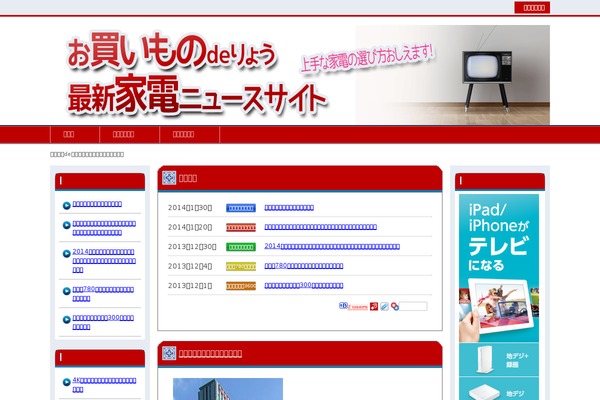Click the breadcrumb text containing 'de' below navigation
Viewport: 600px width, 400px height.
coord(87,154)
